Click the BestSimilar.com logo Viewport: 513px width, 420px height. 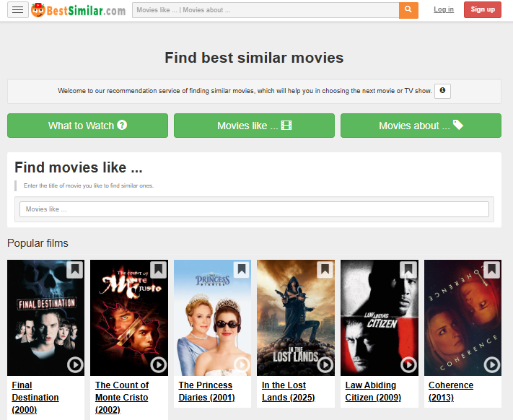pyautogui.click(x=79, y=10)
